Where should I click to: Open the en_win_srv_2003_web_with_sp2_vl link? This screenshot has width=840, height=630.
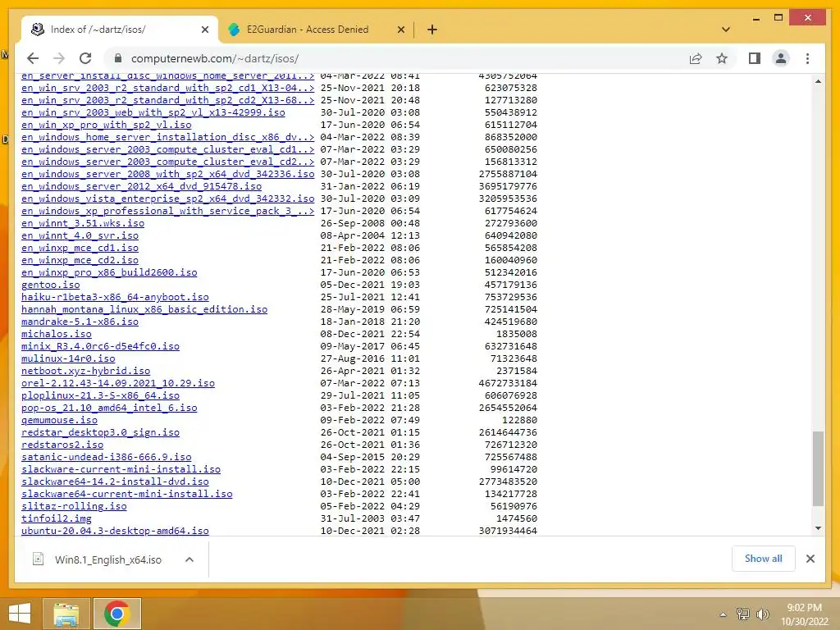[x=153, y=112]
